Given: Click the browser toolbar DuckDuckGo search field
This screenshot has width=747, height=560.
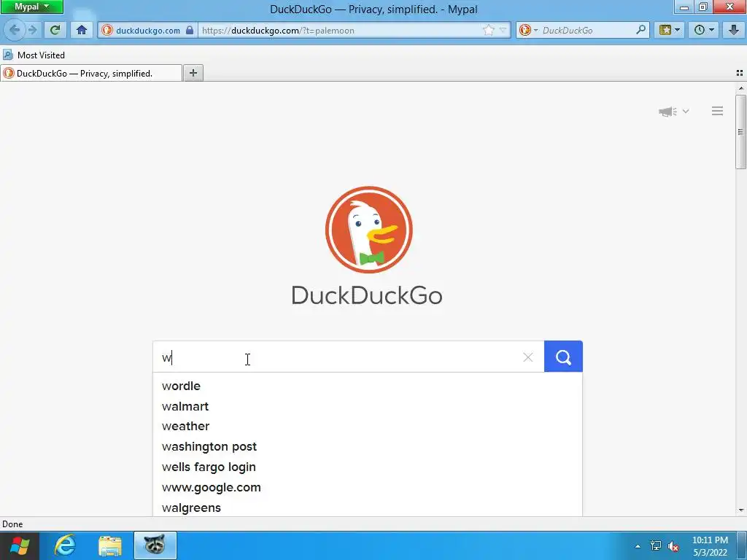Looking at the screenshot, I should tap(587, 31).
